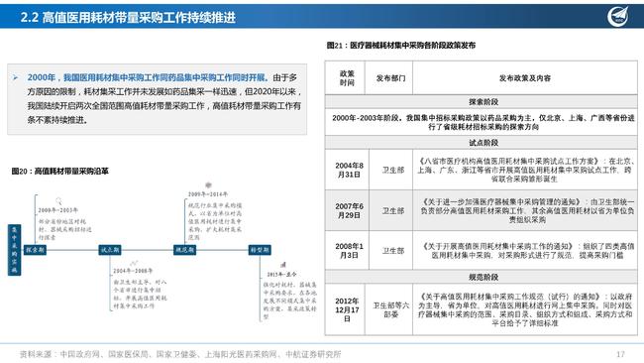644x363 pixels.
Task: Click the vertical 集中采购实践 label box
Action: pyautogui.click(x=15, y=250)
